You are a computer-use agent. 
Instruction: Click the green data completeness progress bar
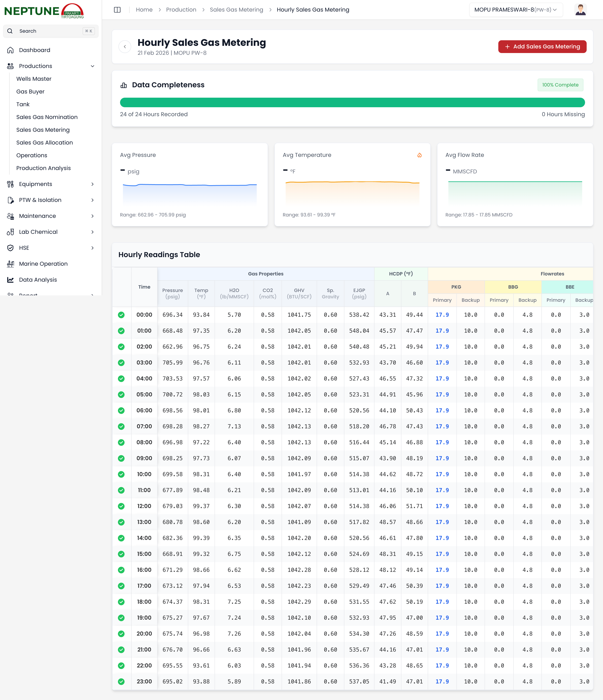[352, 102]
